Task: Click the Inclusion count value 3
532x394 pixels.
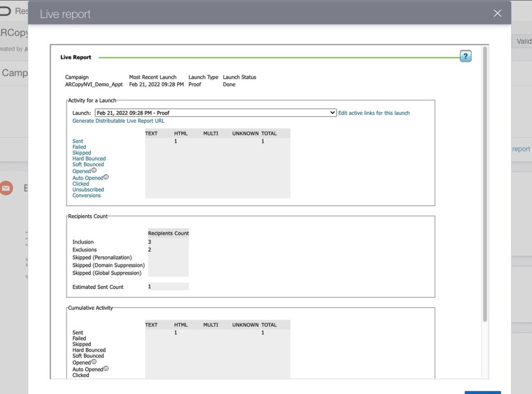Action: [x=149, y=242]
